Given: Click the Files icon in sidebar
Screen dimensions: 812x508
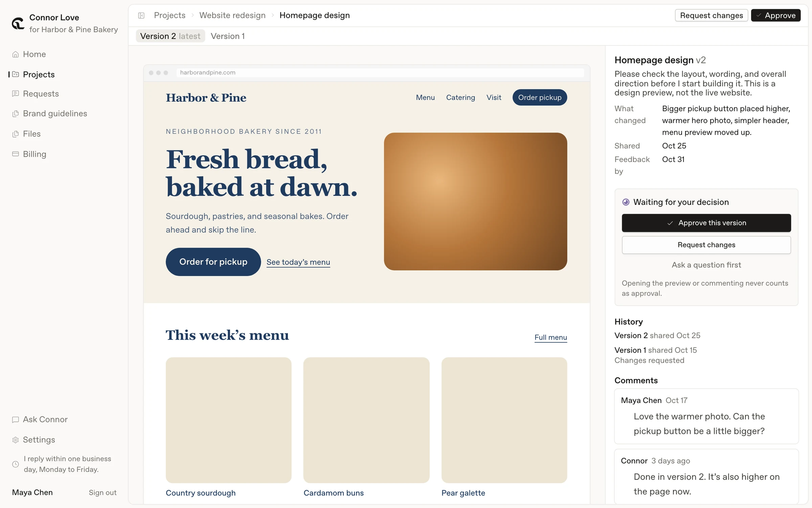Looking at the screenshot, I should [x=16, y=134].
